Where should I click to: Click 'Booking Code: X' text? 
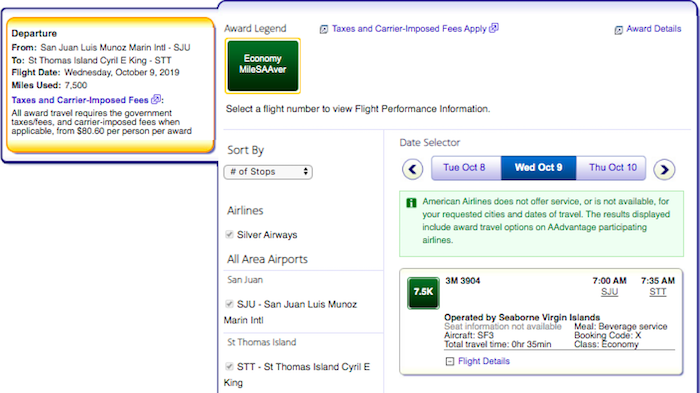point(608,335)
